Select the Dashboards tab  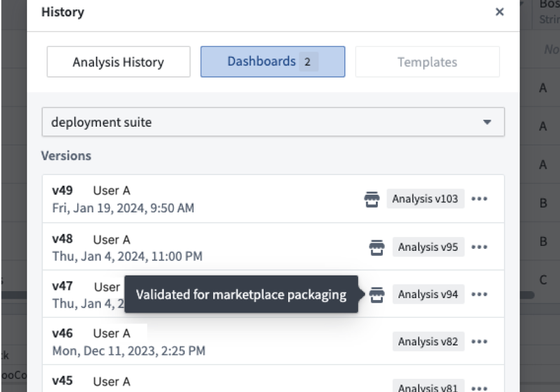pos(273,62)
